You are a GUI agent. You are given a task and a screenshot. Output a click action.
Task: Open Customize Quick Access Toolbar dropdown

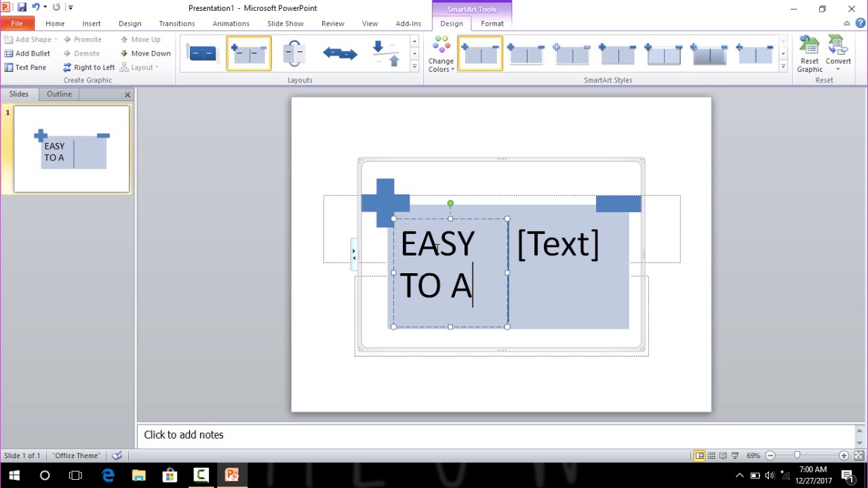(x=70, y=7)
